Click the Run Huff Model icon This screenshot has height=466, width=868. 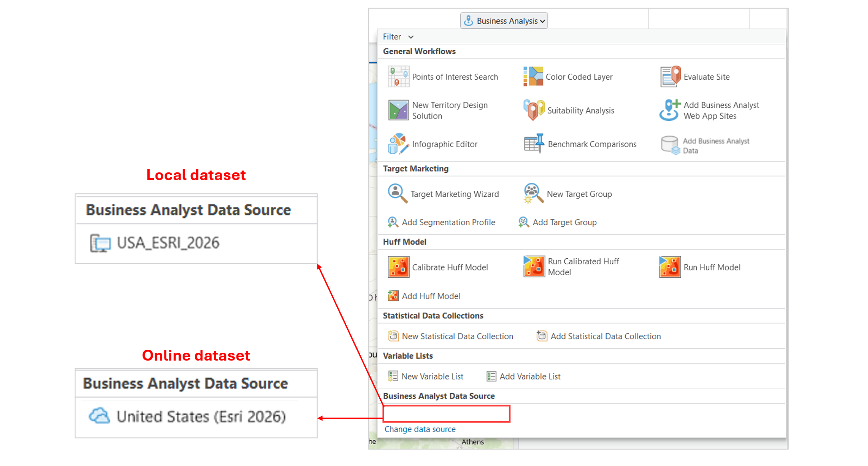pyautogui.click(x=670, y=267)
